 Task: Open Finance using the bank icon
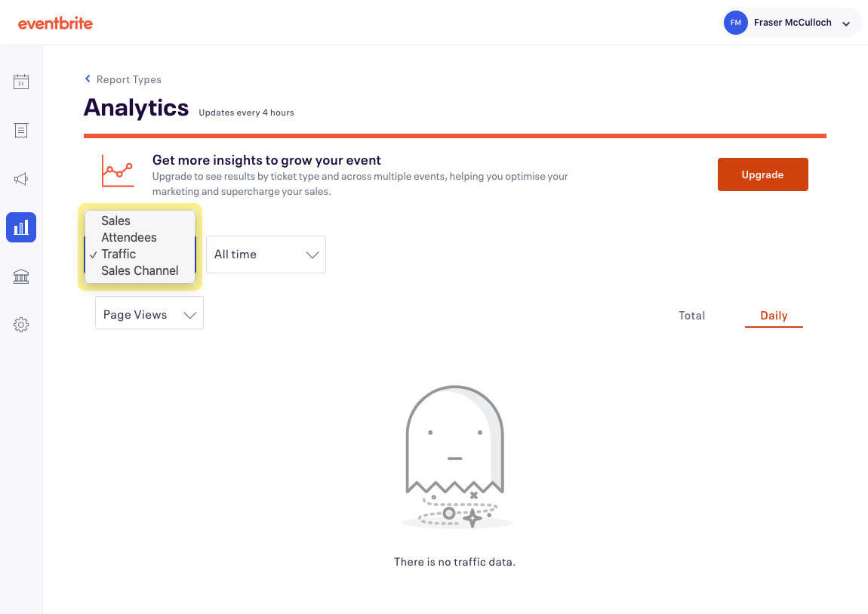[20, 276]
